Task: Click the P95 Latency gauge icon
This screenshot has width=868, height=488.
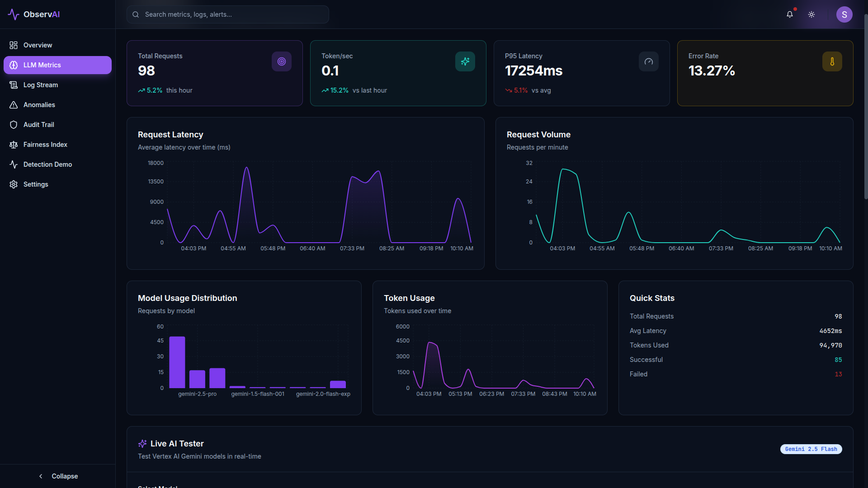Action: (x=648, y=61)
